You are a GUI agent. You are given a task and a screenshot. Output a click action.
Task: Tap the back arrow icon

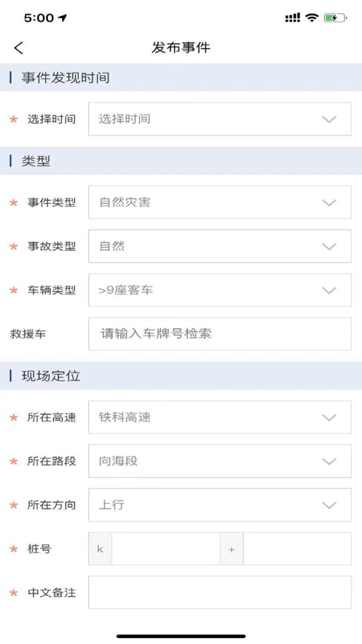(x=18, y=47)
